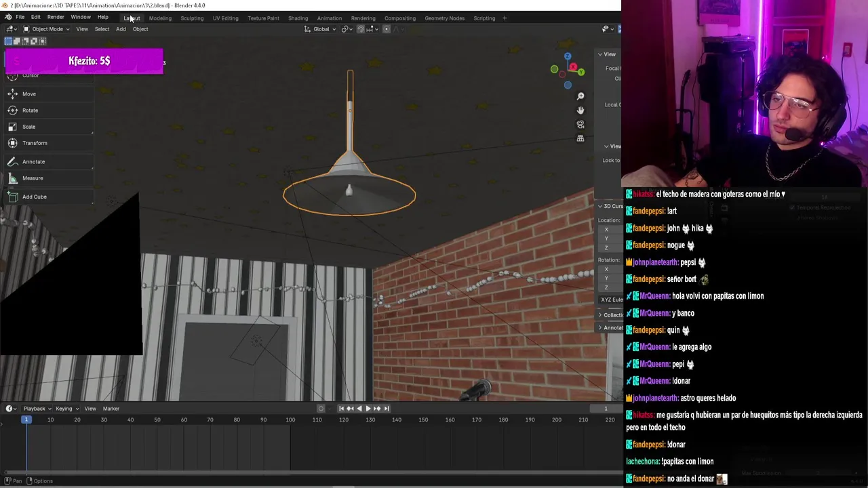Viewport: 868px width, 488px height.
Task: Open the viewport View menu
Action: click(x=82, y=29)
